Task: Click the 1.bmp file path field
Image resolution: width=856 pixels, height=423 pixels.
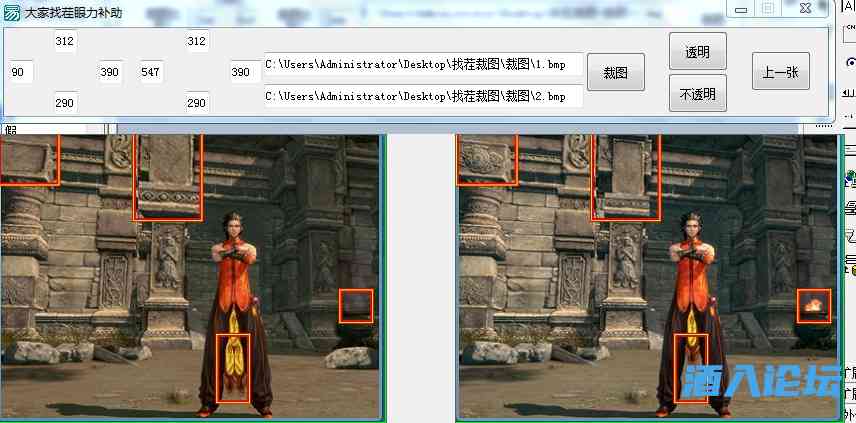Action: tap(423, 64)
